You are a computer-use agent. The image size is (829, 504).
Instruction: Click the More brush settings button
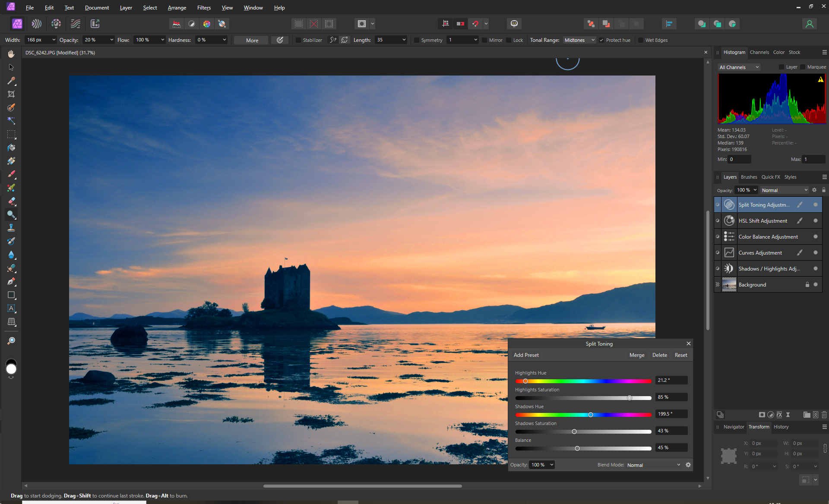point(252,40)
